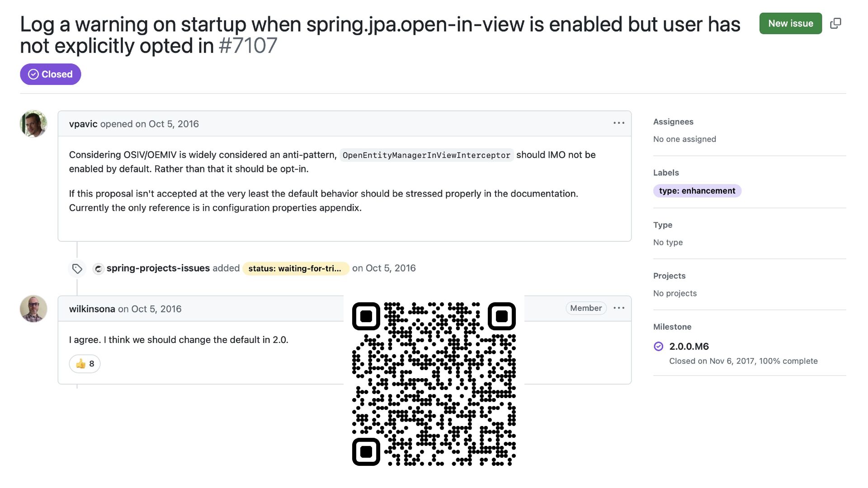Open wilkinsona's username link
This screenshot has height=488, width=868.
[92, 309]
